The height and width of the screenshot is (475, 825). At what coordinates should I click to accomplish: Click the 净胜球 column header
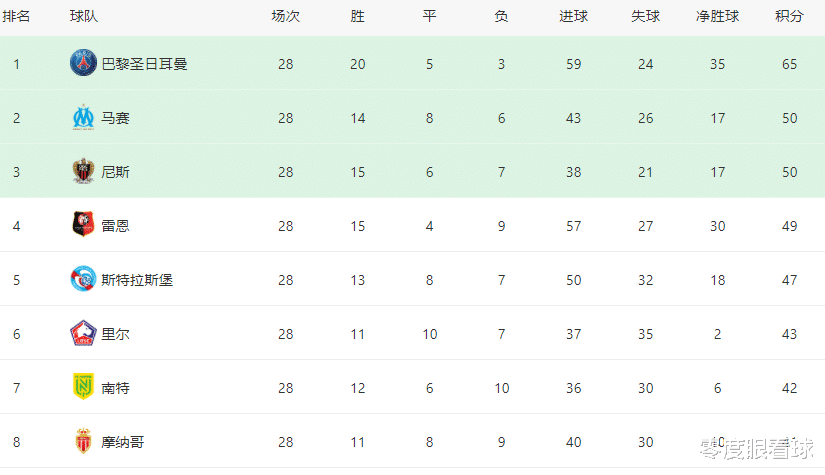[x=717, y=16]
